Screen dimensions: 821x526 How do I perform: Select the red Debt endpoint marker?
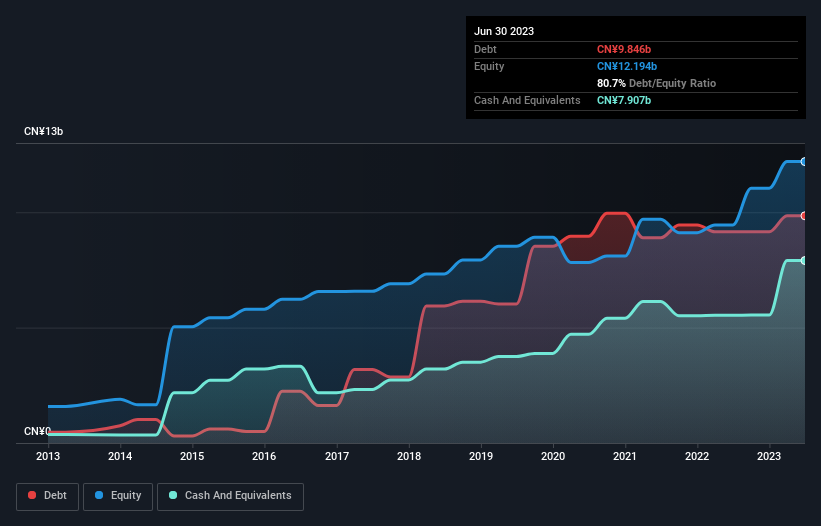804,216
